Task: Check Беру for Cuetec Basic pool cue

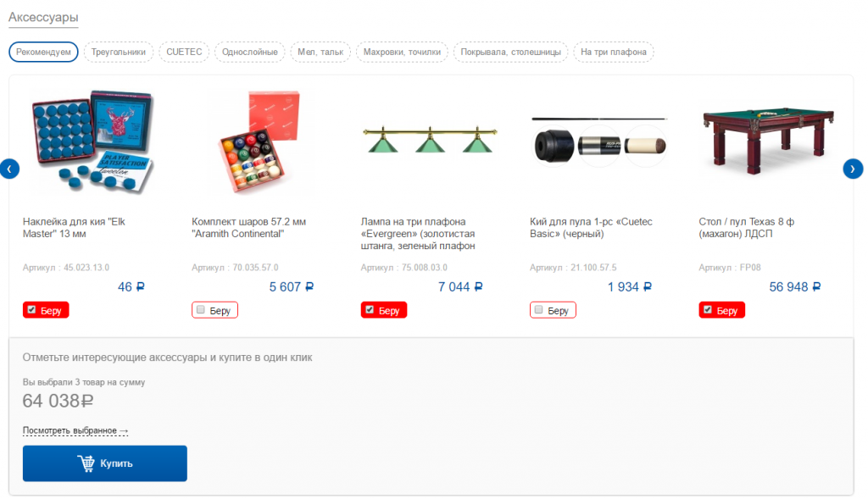Action: [x=553, y=310]
